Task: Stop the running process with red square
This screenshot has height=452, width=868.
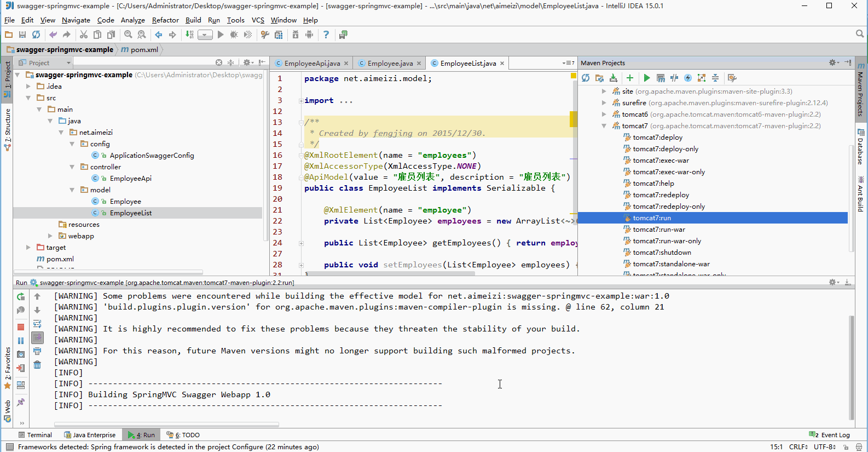Action: coord(21,327)
